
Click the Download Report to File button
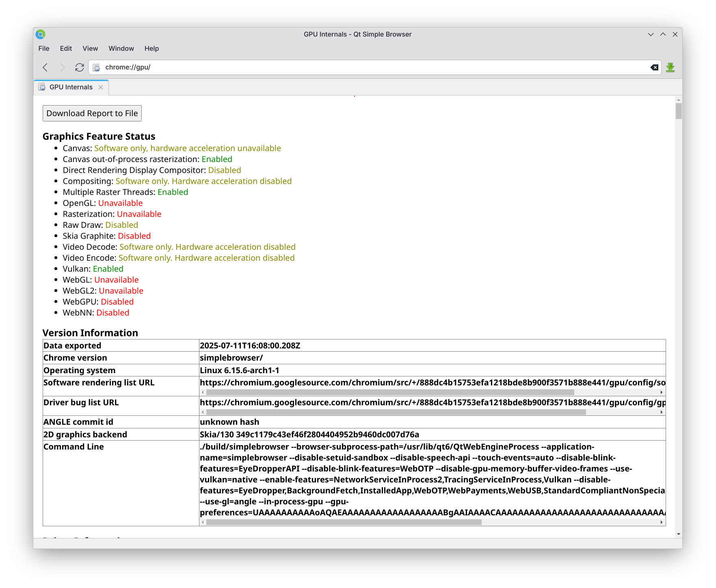(x=92, y=113)
